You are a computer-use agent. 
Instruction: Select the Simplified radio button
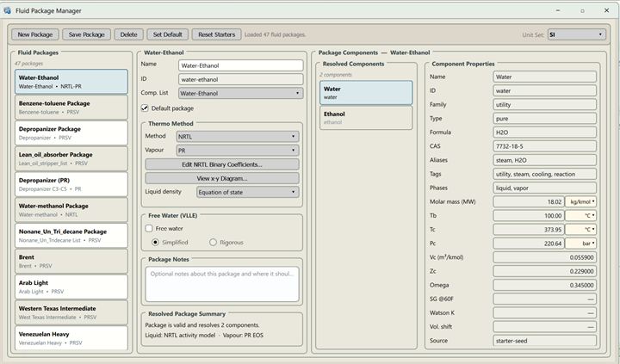(x=155, y=242)
